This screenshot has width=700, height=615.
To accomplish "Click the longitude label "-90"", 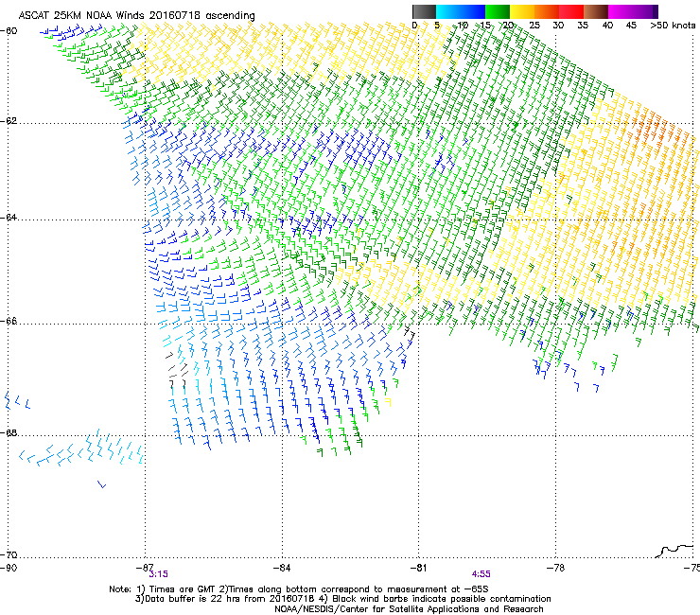I will coord(9,568).
